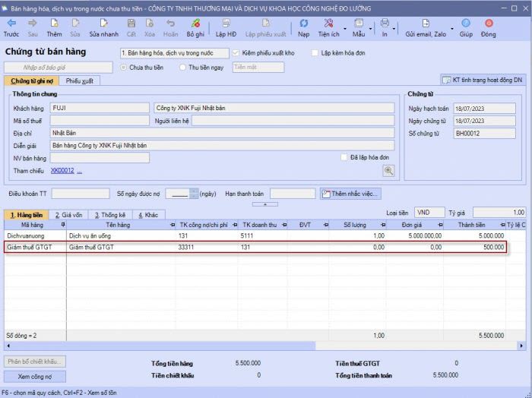
Task: Click the In (print) icon
Action: [x=385, y=24]
